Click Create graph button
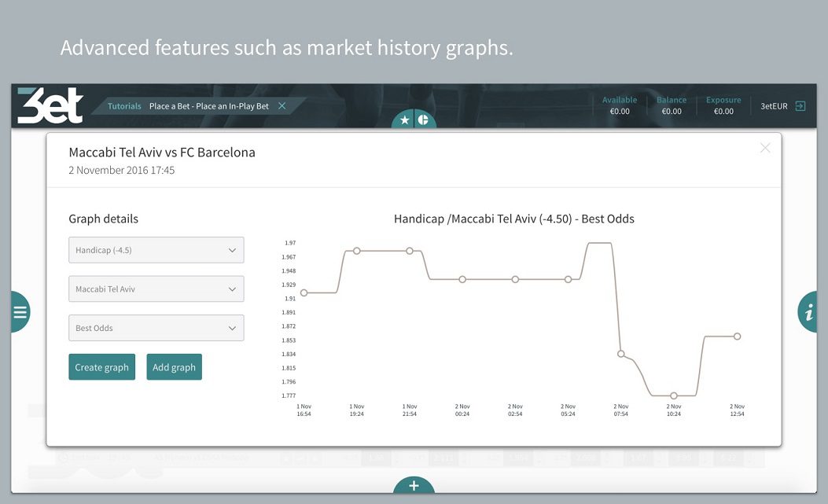 tap(102, 367)
